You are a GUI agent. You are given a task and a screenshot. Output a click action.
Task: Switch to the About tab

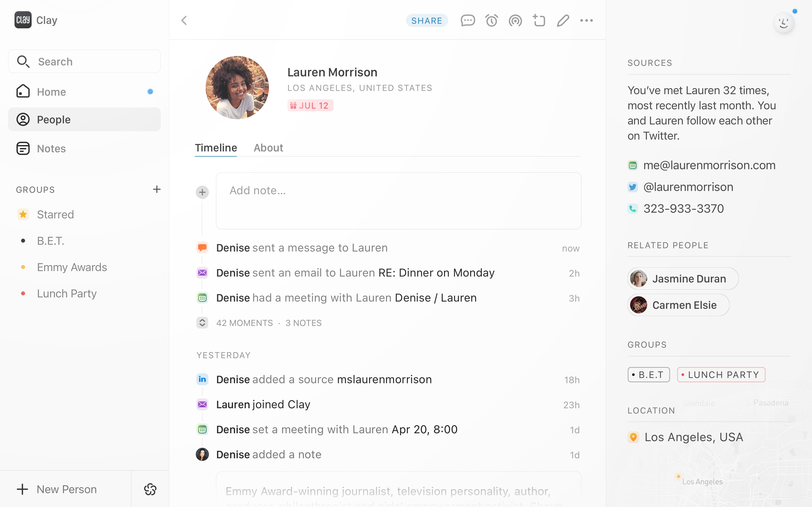[x=268, y=148]
